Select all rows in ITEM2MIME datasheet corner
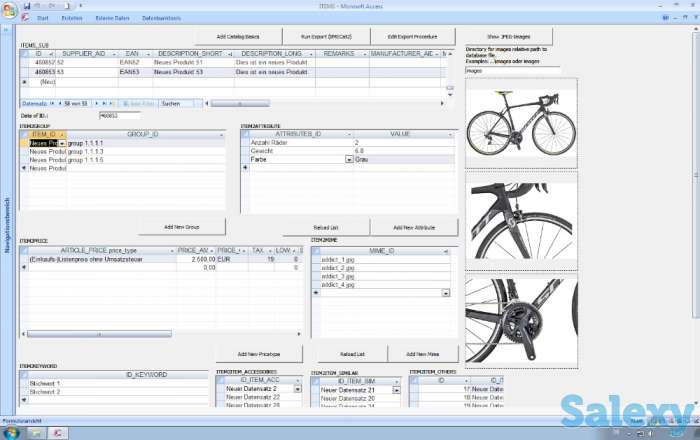 pyautogui.click(x=316, y=251)
